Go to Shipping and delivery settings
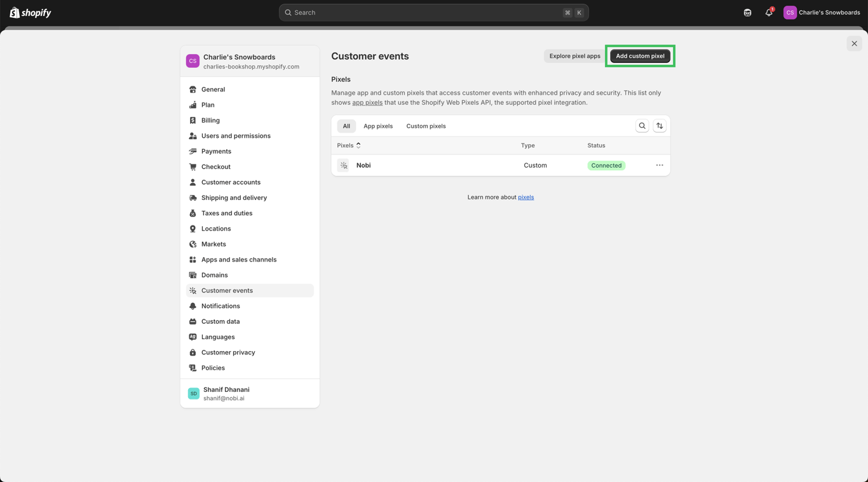Viewport: 868px width, 482px height. point(234,197)
